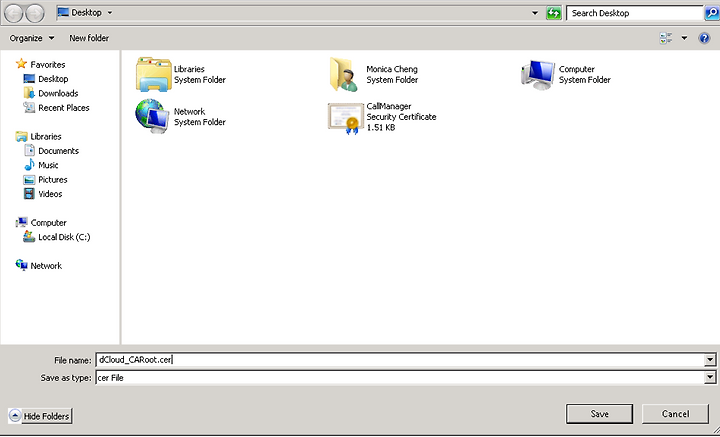Image resolution: width=720 pixels, height=437 pixels.
Task: Select the Network system folder globe icon
Action: 152,117
